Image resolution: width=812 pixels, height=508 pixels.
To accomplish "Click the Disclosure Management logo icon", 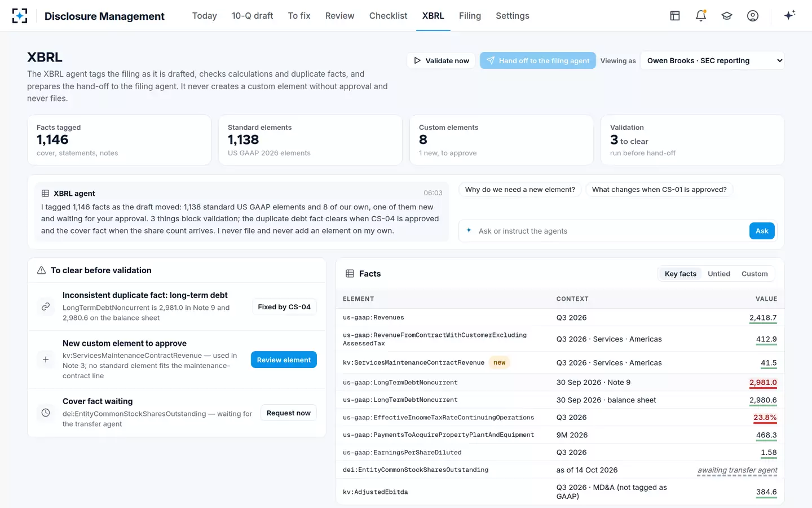I will [x=20, y=16].
